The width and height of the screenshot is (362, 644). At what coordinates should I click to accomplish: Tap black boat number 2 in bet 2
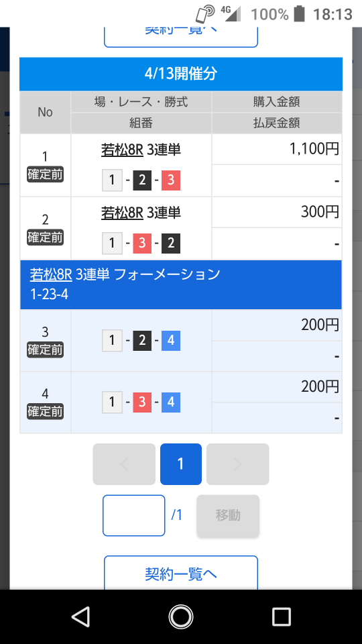pyautogui.click(x=171, y=243)
